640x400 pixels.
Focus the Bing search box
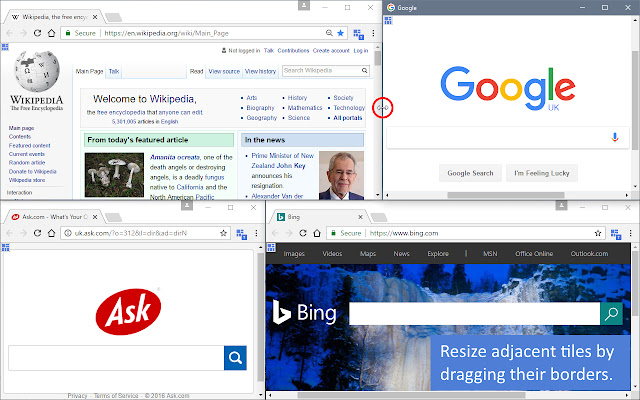pos(475,313)
